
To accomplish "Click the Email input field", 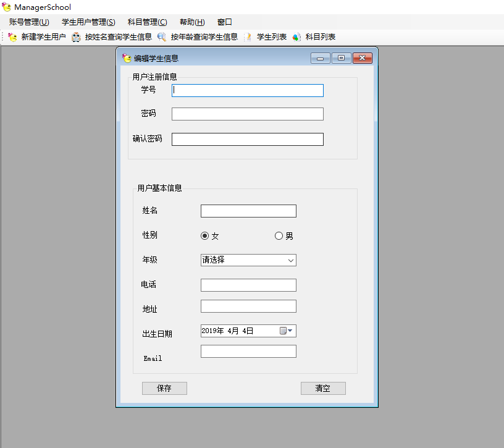I will click(248, 351).
